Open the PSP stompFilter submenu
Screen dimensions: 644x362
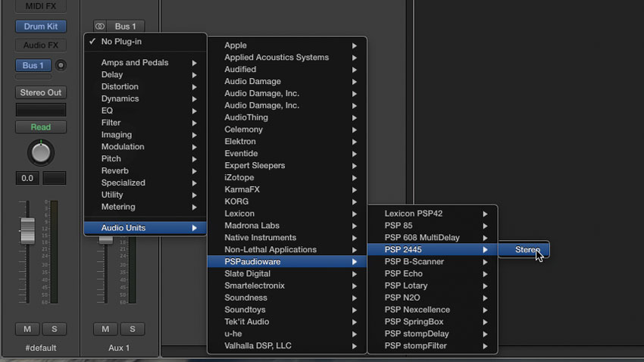433,345
